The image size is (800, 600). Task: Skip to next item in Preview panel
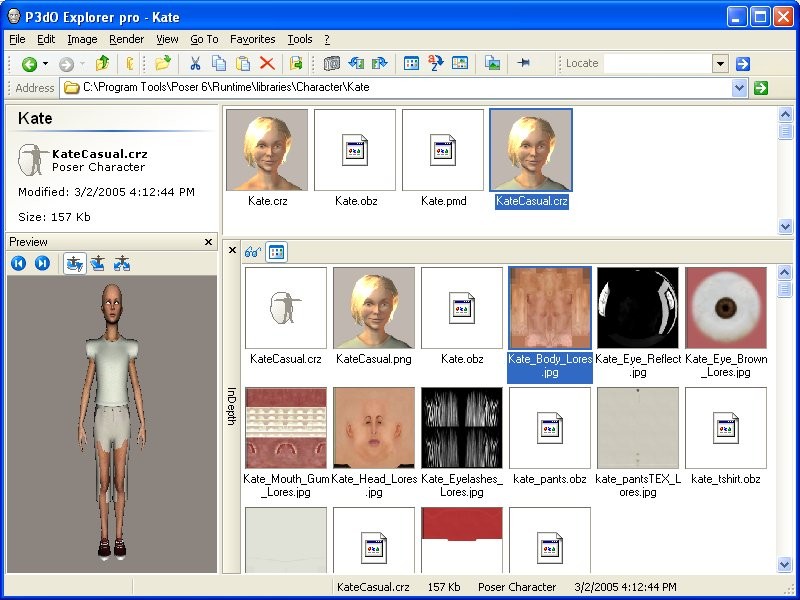coord(42,264)
